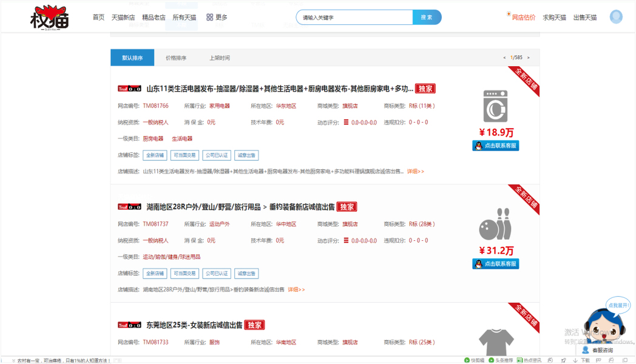Select the 上架时间 sort tab
This screenshot has width=636, height=364.
coord(220,58)
